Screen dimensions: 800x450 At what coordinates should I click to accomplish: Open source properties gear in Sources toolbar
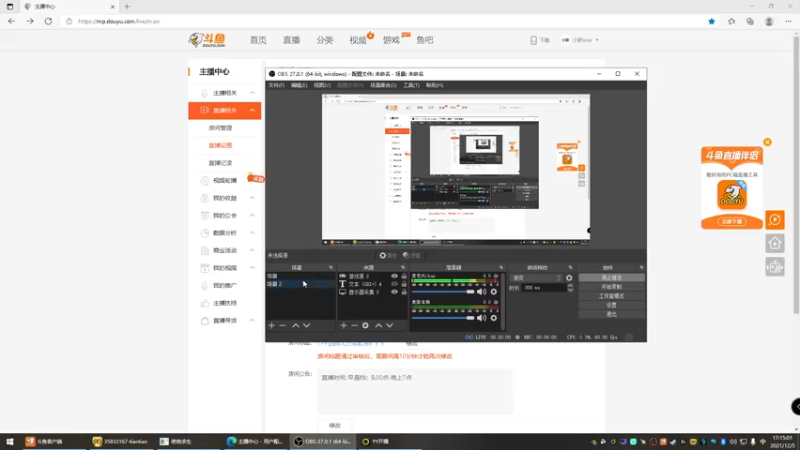(x=365, y=326)
